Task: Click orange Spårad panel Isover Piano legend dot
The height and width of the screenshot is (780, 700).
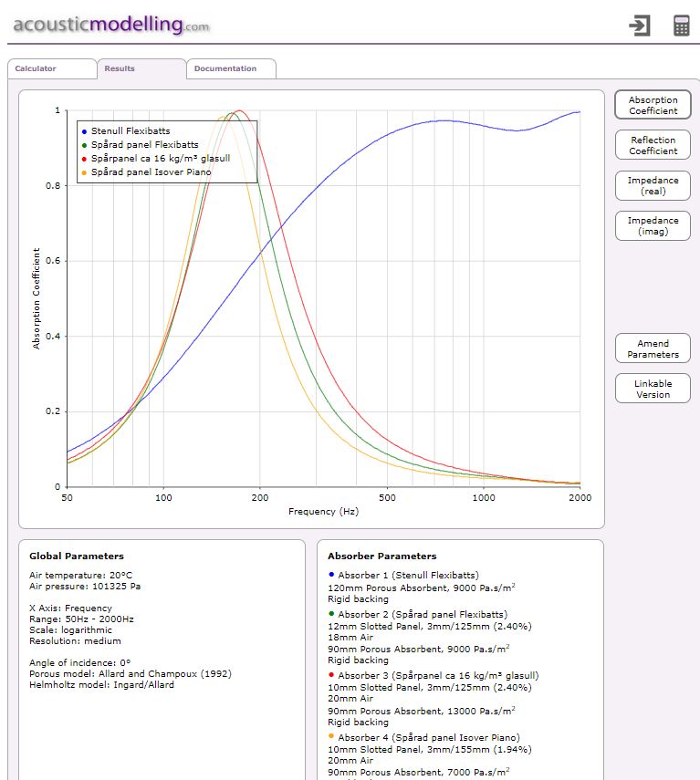Action: click(85, 172)
